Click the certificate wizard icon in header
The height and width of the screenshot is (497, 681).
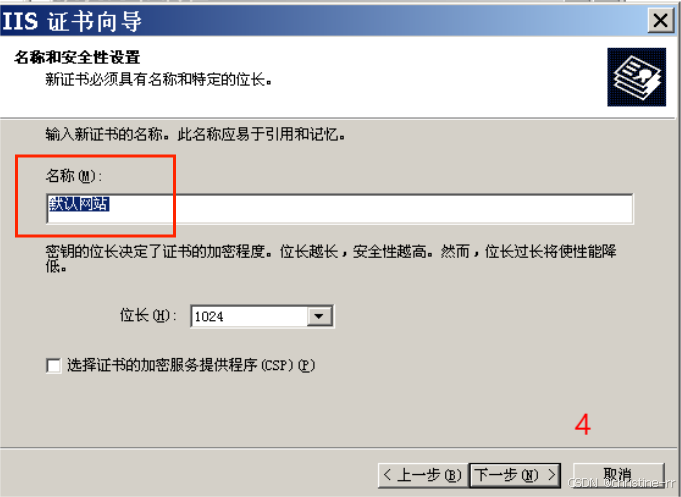(x=636, y=77)
